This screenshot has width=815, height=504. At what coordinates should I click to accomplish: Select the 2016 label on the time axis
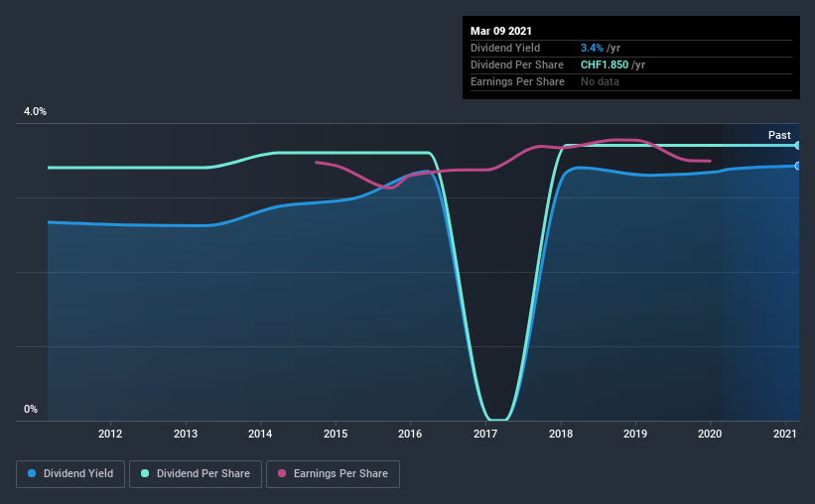pyautogui.click(x=410, y=434)
